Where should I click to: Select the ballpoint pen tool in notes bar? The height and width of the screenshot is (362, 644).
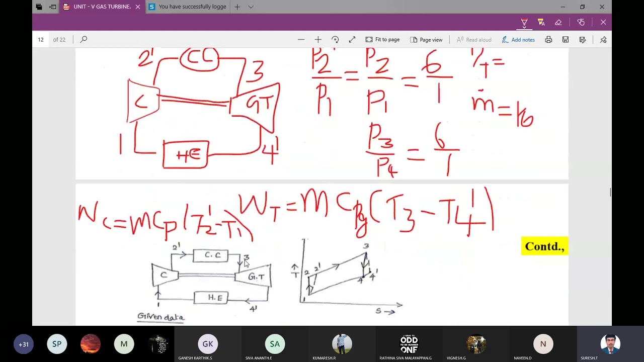point(524,22)
